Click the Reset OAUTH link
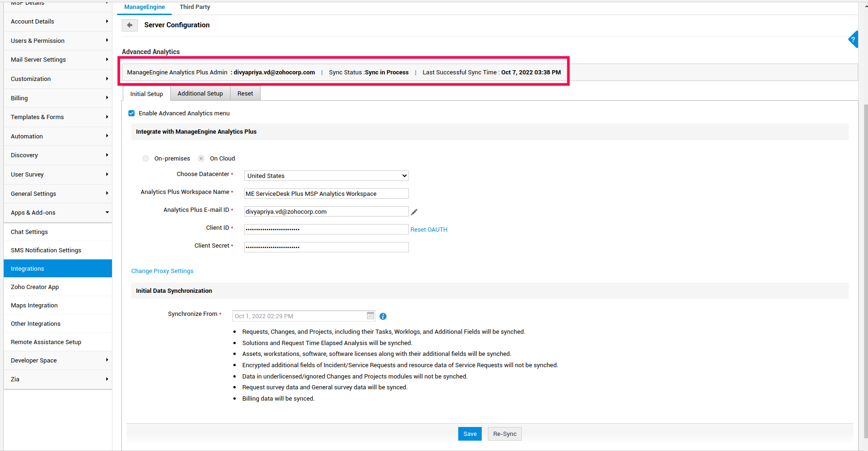The height and width of the screenshot is (451, 868). (429, 230)
